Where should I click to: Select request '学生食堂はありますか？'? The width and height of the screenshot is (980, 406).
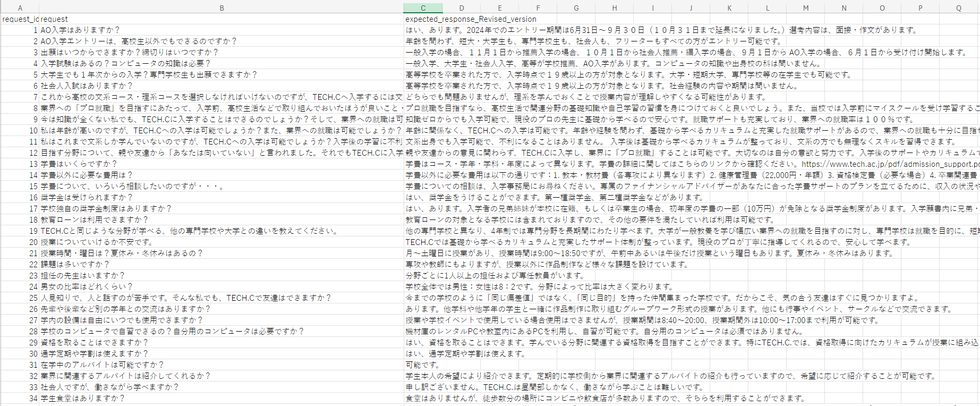[82, 399]
